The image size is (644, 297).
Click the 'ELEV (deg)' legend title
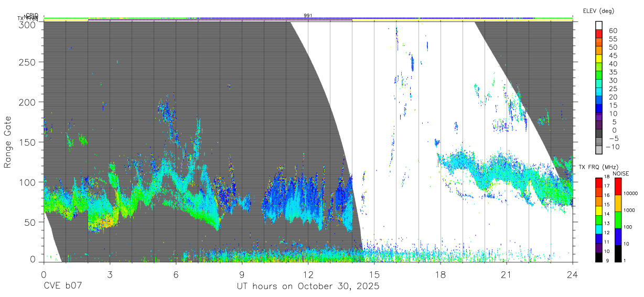[598, 11]
